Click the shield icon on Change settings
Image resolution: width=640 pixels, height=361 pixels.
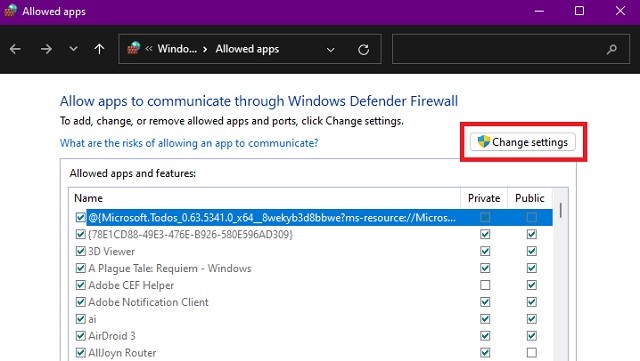point(484,142)
